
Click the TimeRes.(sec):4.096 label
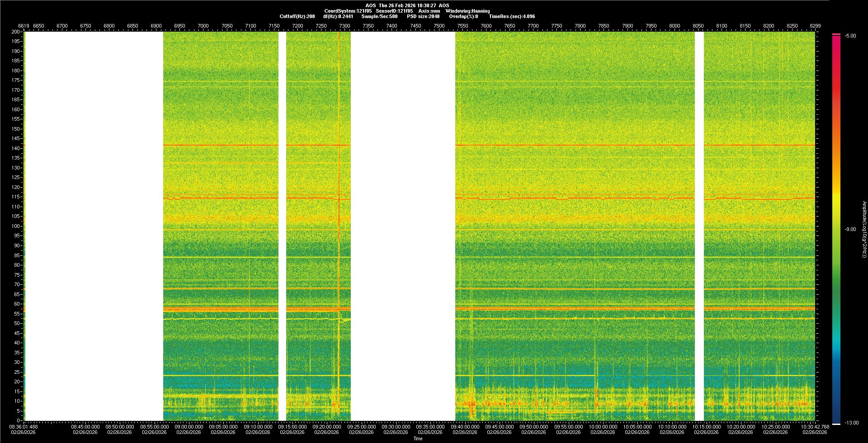[512, 16]
